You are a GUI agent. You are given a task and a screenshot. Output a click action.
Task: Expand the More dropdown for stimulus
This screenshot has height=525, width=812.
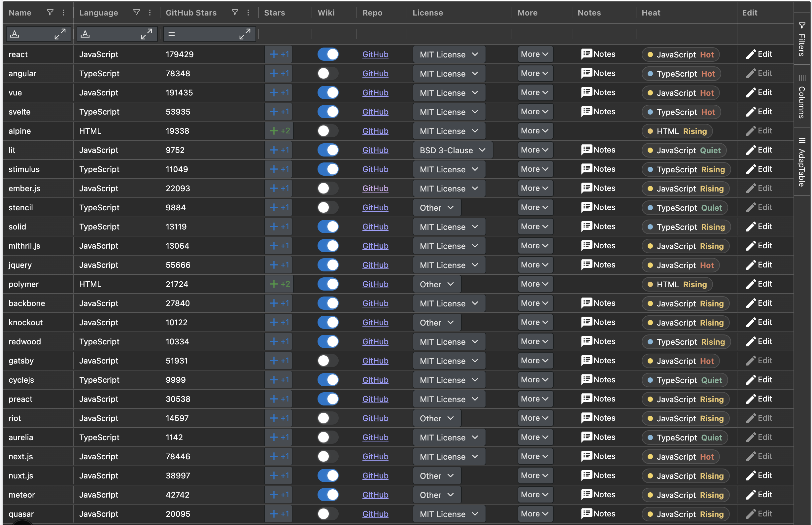535,169
